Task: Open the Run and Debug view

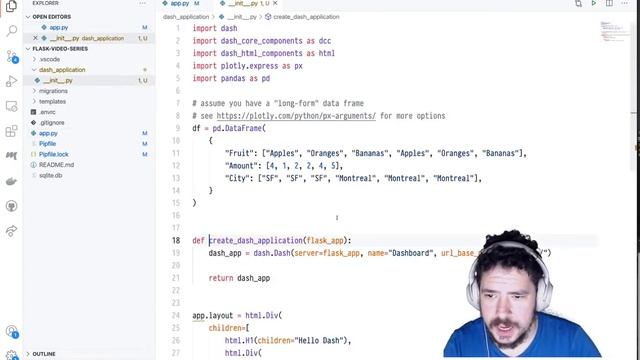Action: tap(11, 81)
